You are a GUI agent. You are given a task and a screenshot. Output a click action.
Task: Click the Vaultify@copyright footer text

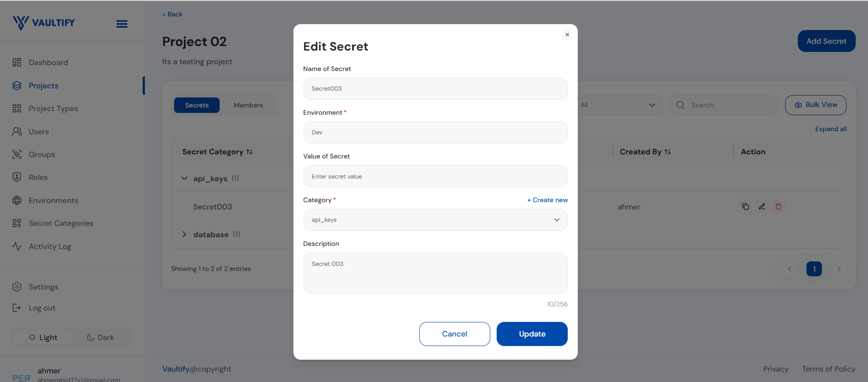pos(197,369)
